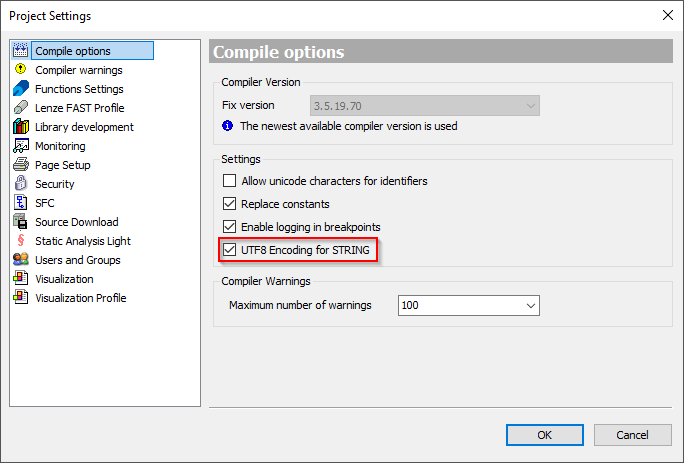Open Static Analysis Light settings

click(83, 241)
